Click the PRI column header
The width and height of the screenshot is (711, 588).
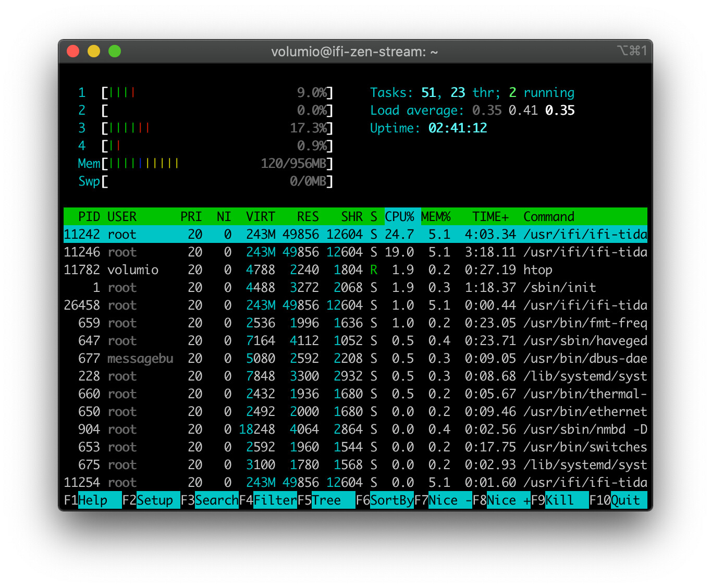[x=191, y=217]
